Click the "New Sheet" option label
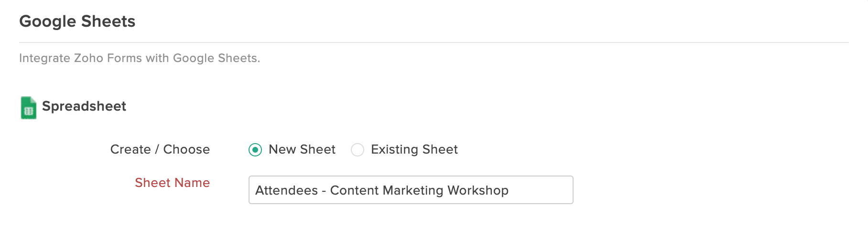The width and height of the screenshot is (868, 228). coord(302,149)
